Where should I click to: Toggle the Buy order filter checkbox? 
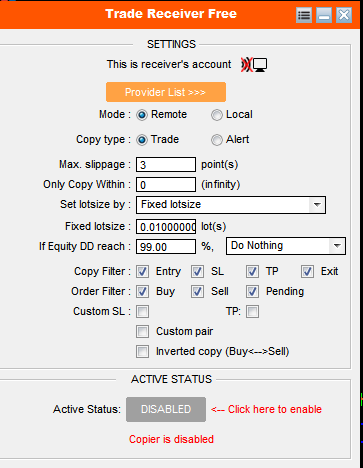coord(142,292)
